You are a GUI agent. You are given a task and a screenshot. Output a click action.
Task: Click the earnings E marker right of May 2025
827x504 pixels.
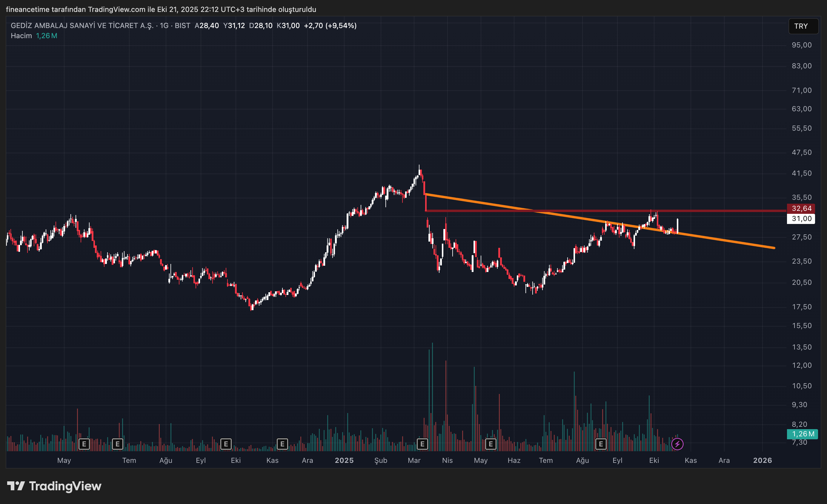tap(491, 444)
